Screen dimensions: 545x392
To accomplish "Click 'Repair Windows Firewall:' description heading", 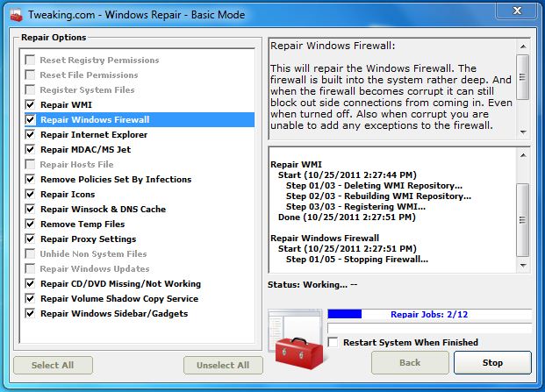I will pos(333,46).
